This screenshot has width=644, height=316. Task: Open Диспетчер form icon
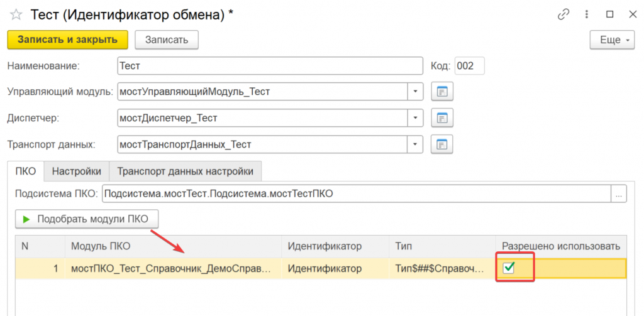(443, 118)
